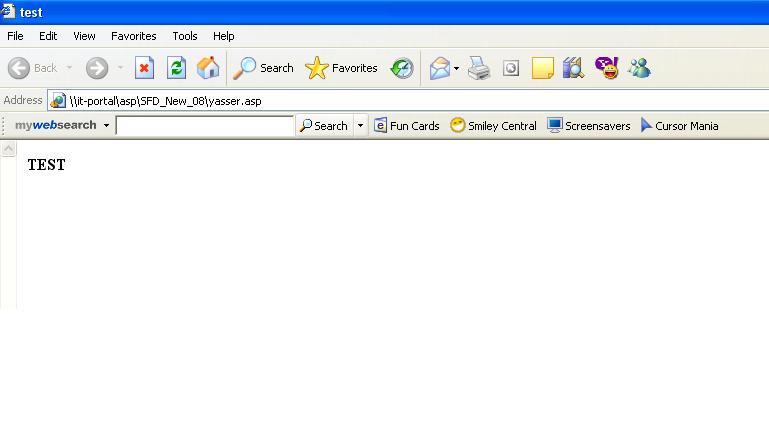Click the Address bar URL field
Screen dimensions: 769x432
pos(400,101)
